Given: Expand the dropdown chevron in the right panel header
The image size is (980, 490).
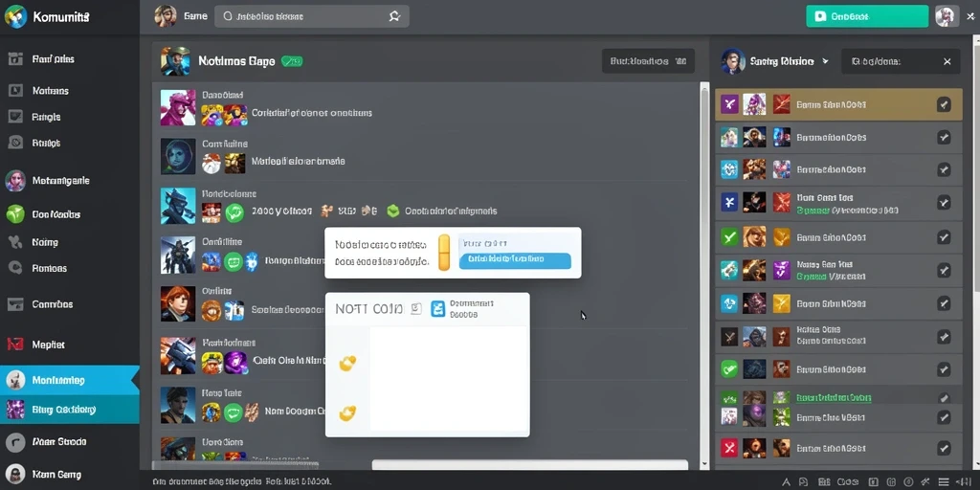Looking at the screenshot, I should tap(825, 61).
